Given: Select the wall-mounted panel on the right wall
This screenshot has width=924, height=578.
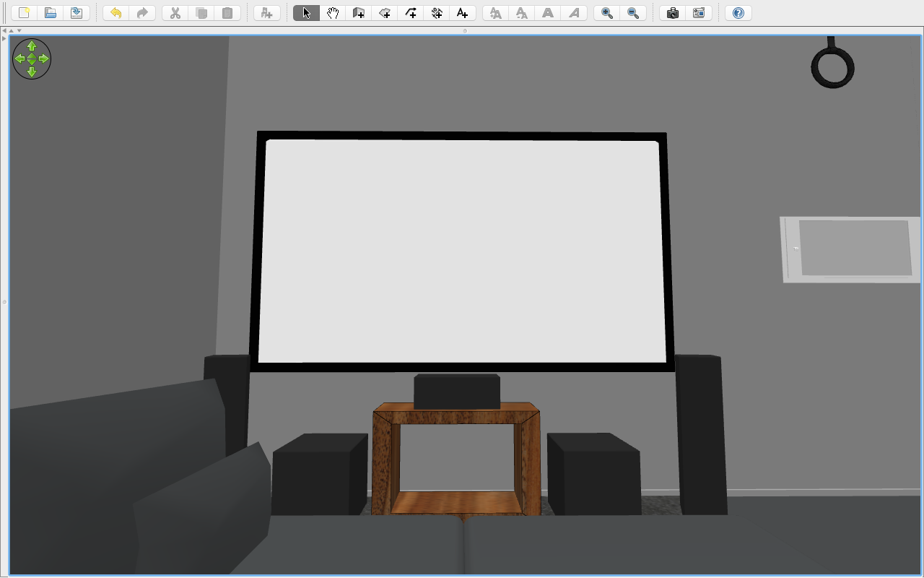Looking at the screenshot, I should coord(852,249).
